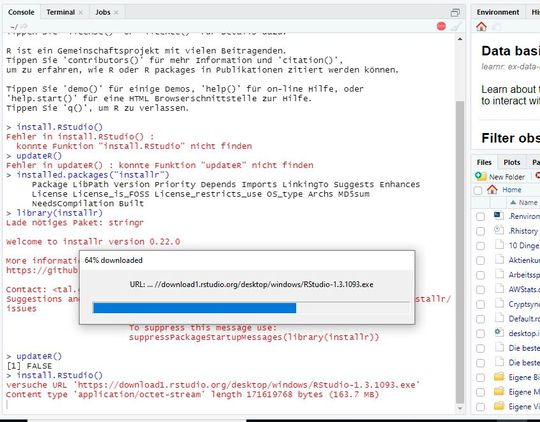Click the 'Welcome to installr version 0.22.0' line
Viewport: 540px width, 422px height.
point(93,241)
